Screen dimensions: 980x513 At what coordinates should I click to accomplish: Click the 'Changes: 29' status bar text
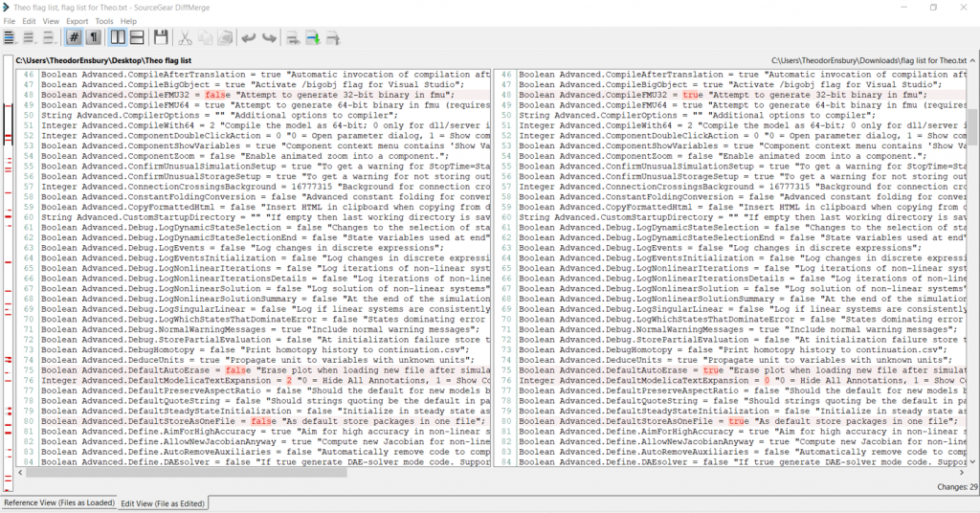[957, 487]
